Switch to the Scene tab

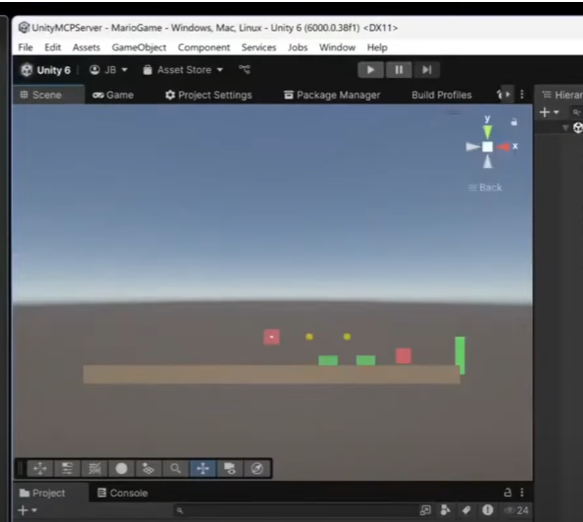(x=48, y=95)
